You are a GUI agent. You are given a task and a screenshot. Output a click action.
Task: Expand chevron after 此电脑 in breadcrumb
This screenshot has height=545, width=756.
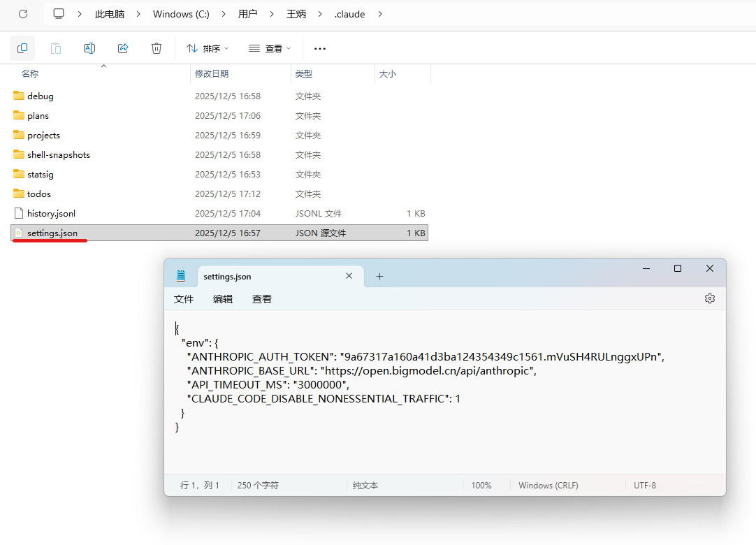138,14
